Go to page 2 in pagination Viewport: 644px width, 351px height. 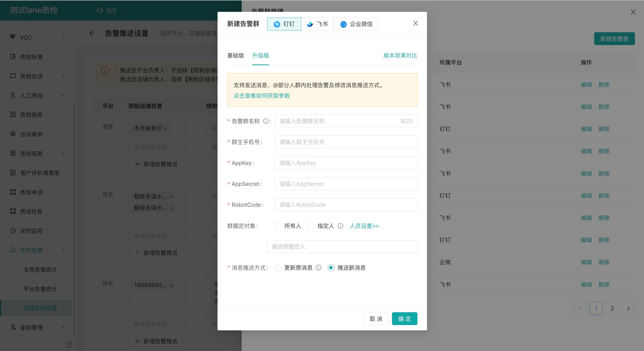click(x=612, y=308)
